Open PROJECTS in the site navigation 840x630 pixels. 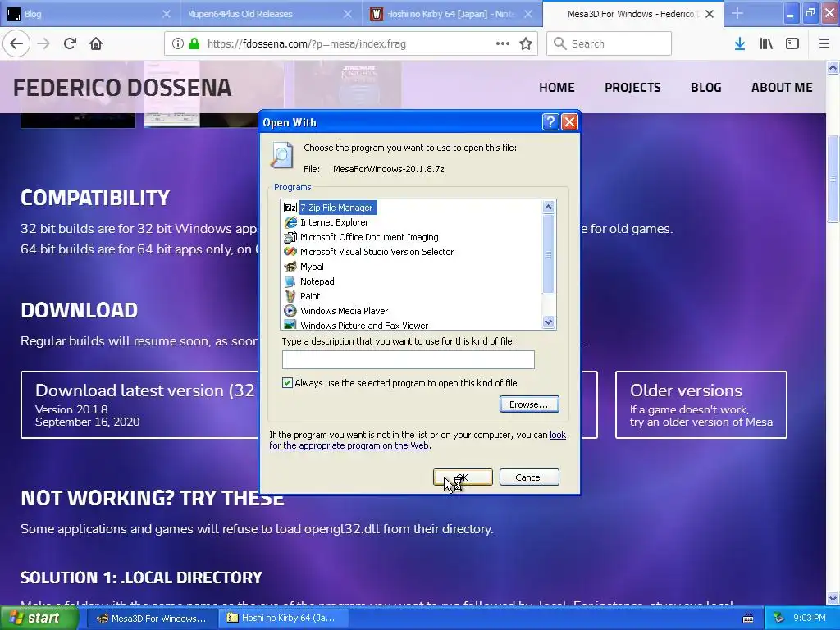(632, 87)
